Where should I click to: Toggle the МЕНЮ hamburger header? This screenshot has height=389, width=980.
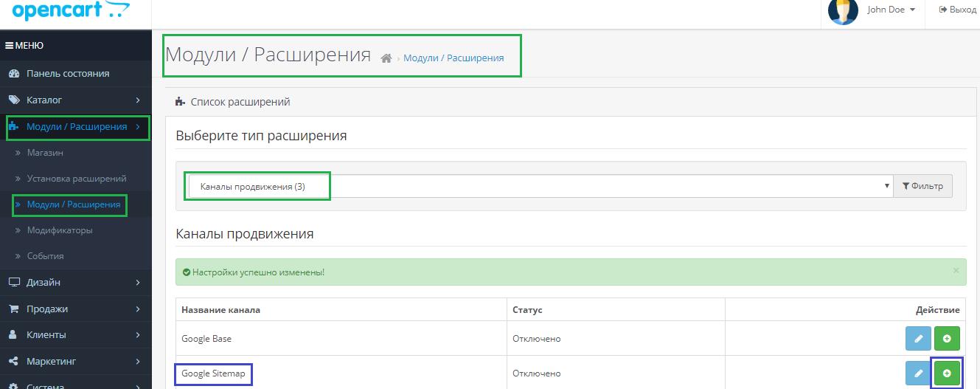(24, 46)
